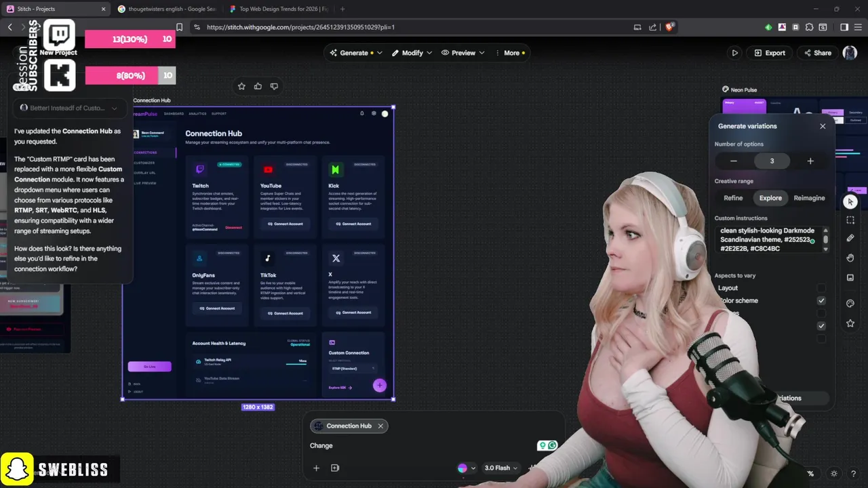
Task: Bookmark this page icon
Action: (179, 27)
